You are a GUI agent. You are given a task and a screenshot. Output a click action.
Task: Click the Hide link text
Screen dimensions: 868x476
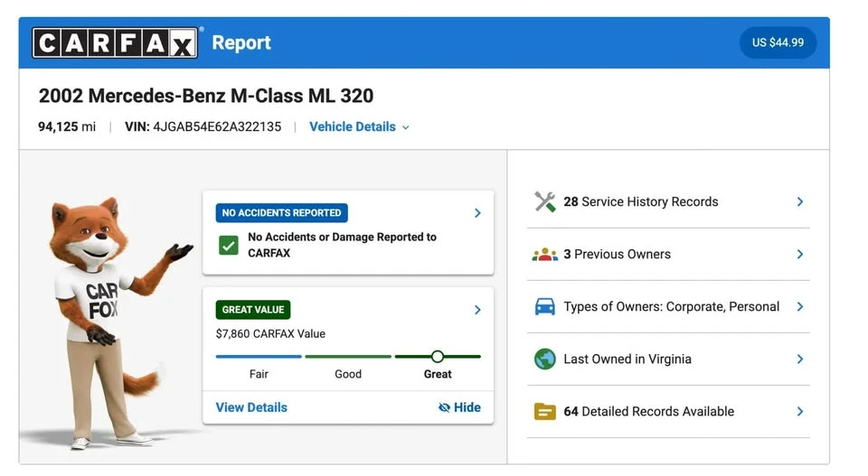click(467, 407)
